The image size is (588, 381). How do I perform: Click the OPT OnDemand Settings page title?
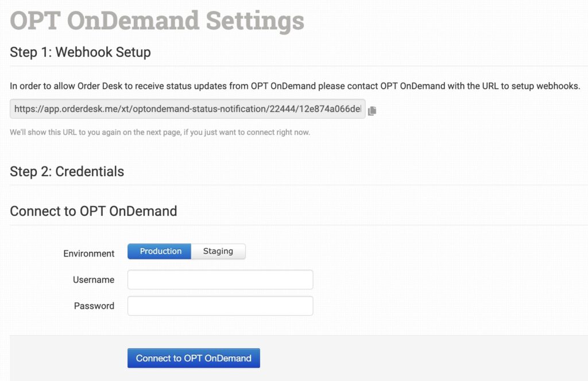(157, 21)
